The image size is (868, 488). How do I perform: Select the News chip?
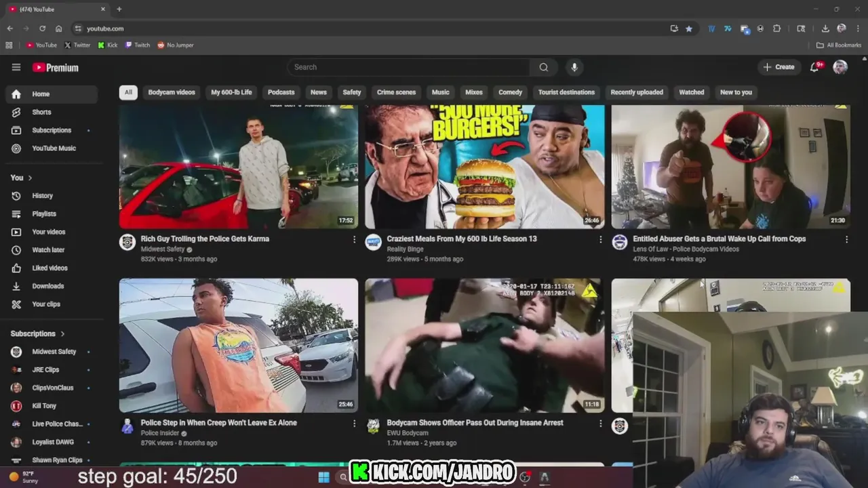318,92
